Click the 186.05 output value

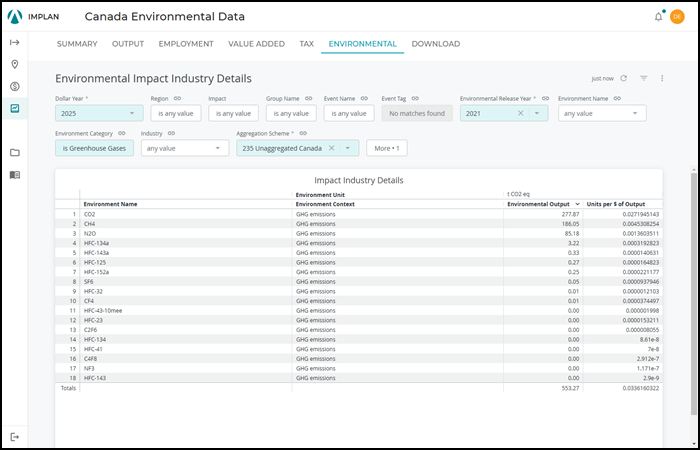click(x=571, y=224)
